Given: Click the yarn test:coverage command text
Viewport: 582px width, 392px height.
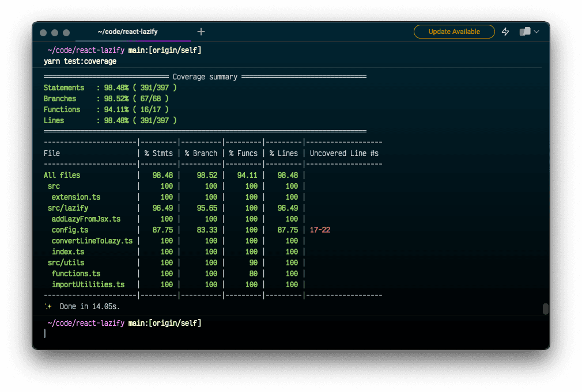Looking at the screenshot, I should coord(80,61).
